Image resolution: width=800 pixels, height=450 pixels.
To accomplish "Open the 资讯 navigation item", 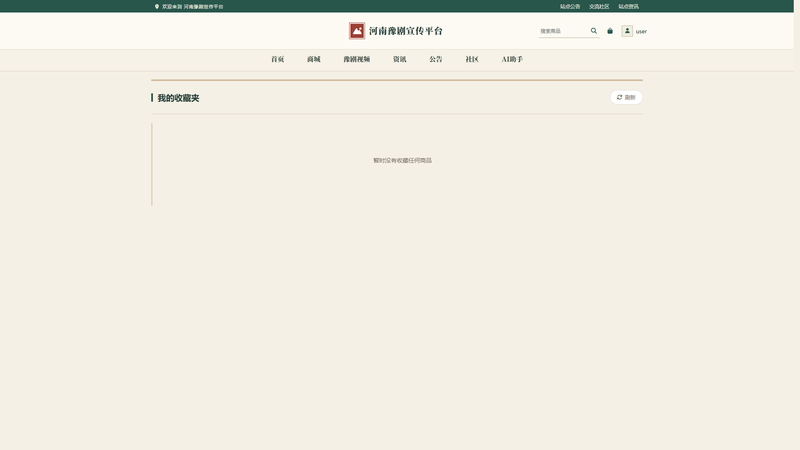I will (x=399, y=59).
